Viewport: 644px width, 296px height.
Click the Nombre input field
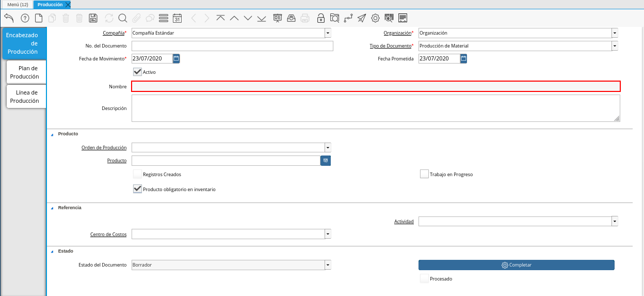click(376, 86)
